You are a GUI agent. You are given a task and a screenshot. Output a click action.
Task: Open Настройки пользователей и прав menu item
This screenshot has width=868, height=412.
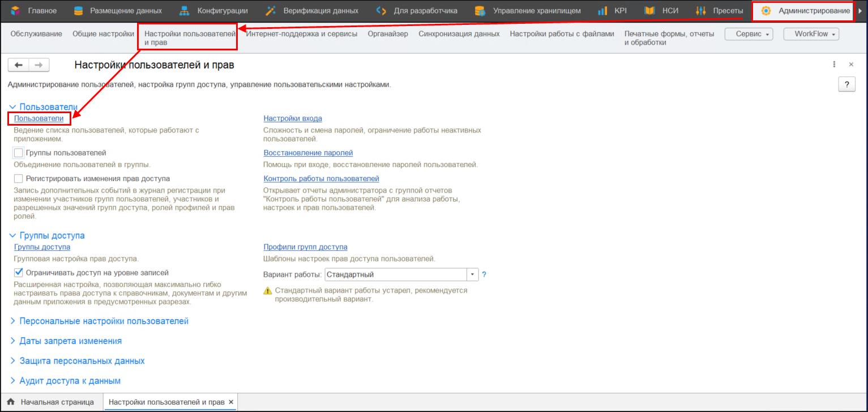tap(190, 38)
